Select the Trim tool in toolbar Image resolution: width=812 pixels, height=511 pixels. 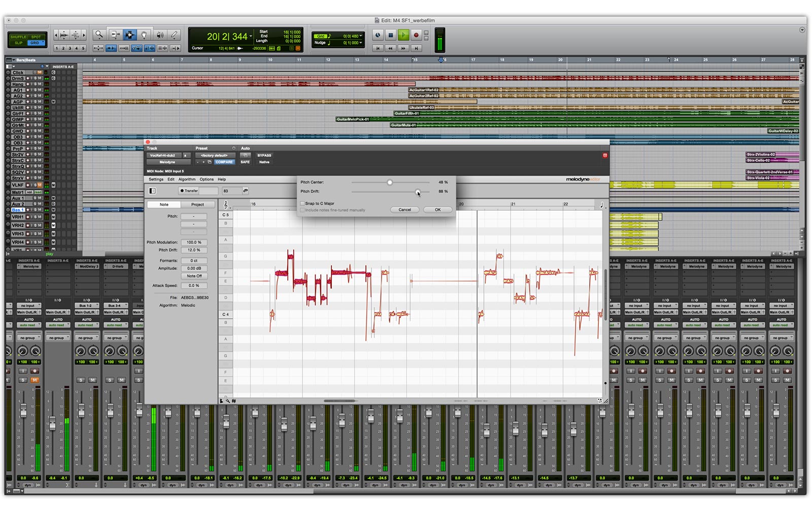[116, 35]
